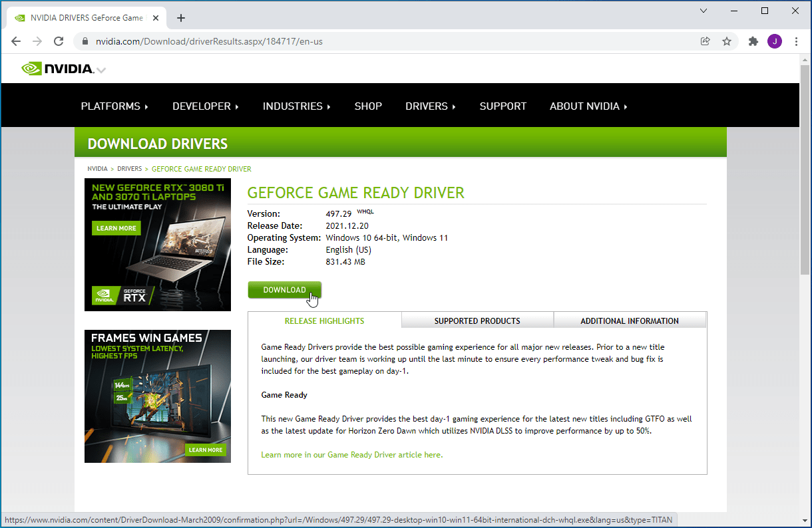Expand the INDUSTRIES dropdown menu
The width and height of the screenshot is (812, 528).
297,106
